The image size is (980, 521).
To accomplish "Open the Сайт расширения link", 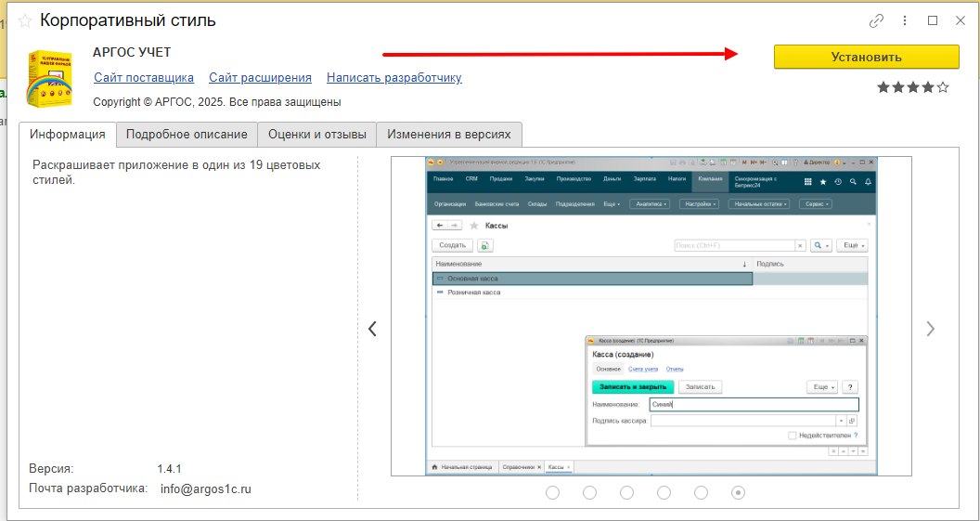I will click(260, 78).
